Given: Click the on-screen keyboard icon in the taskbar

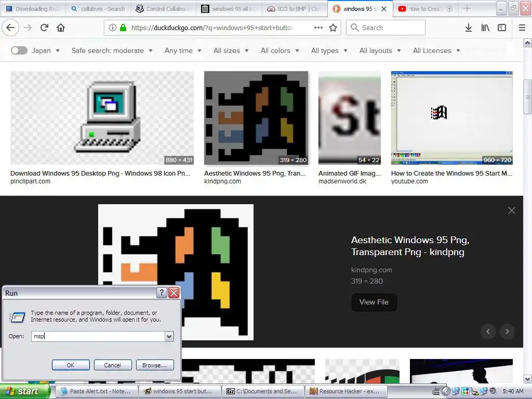Looking at the screenshot, I should [x=436, y=392].
